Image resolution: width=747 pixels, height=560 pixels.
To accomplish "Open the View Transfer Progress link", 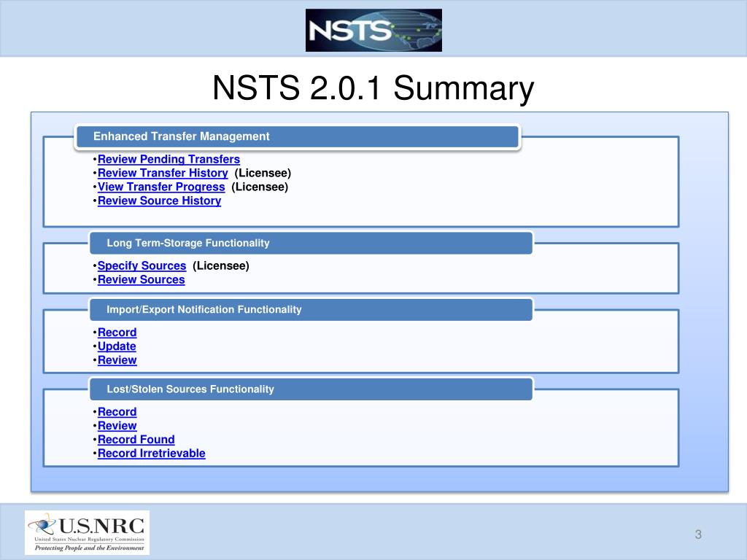I will coord(161,187).
